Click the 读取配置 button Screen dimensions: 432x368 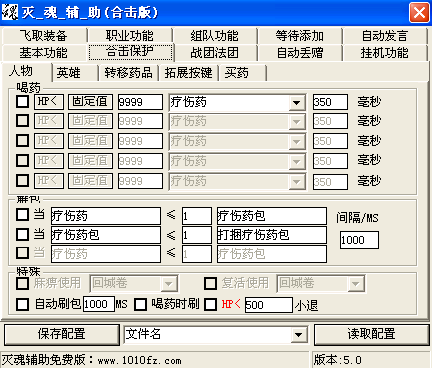tap(371, 334)
